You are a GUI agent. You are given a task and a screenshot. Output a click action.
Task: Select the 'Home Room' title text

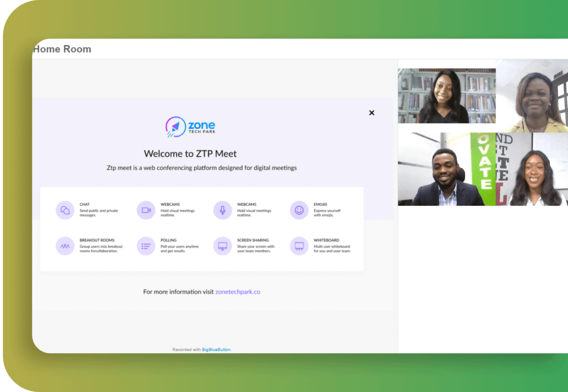(x=62, y=49)
